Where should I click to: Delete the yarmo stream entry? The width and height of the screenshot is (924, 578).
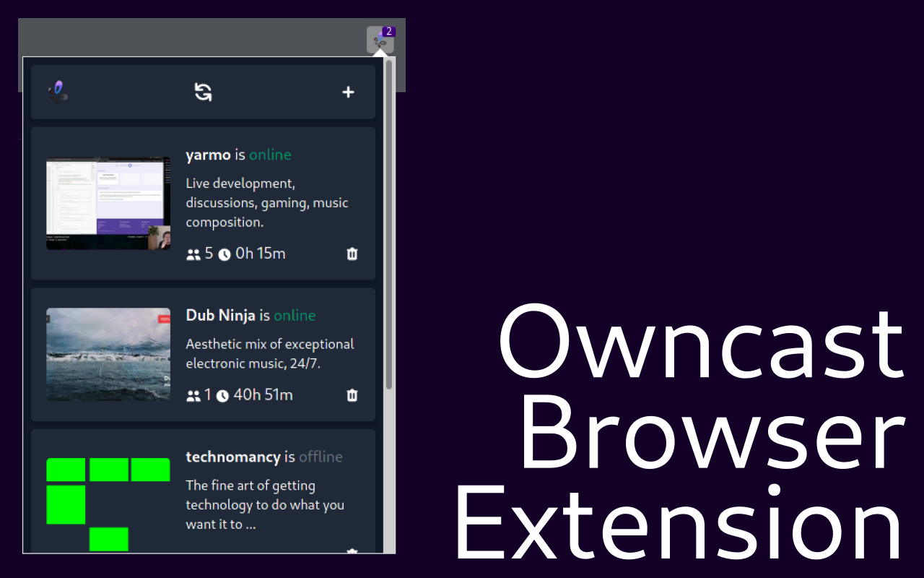coord(352,254)
